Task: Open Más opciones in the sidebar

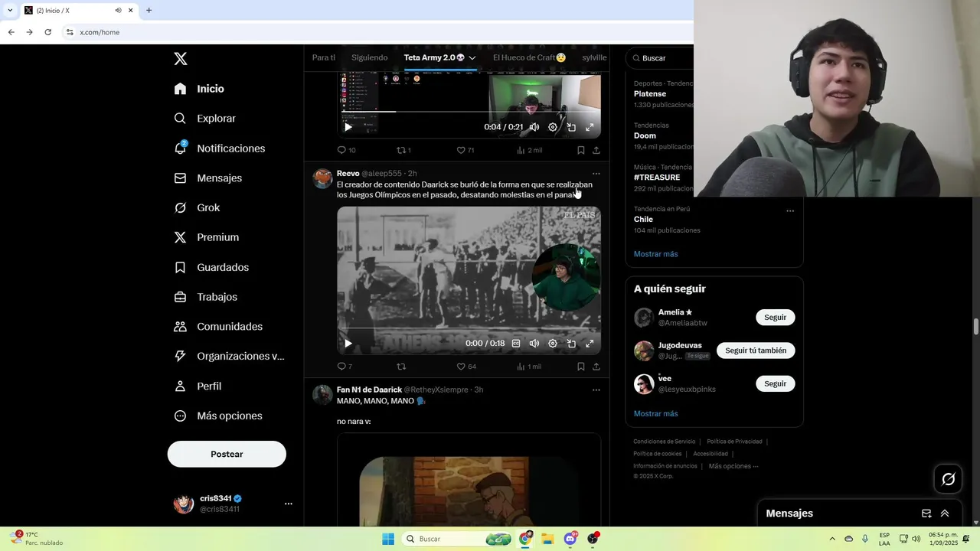Action: tap(218, 416)
